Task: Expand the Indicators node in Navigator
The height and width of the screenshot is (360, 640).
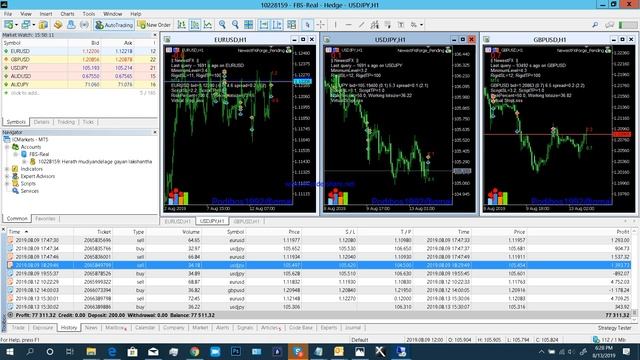Action: 7,169
